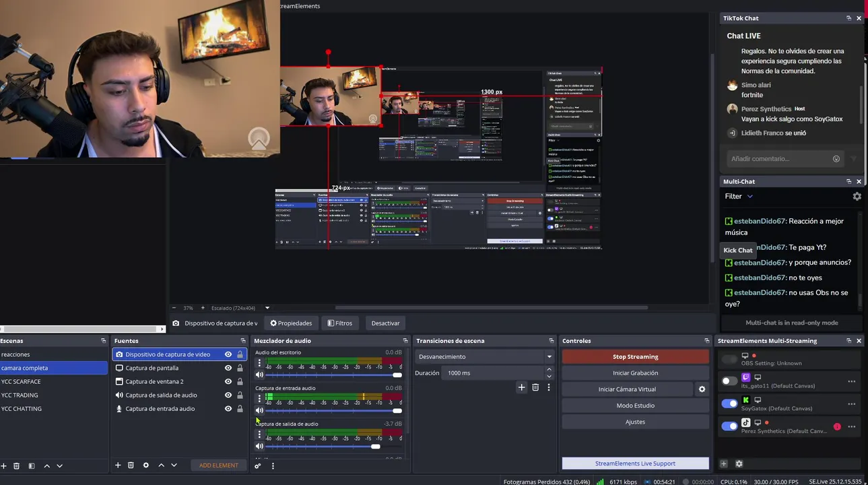The image size is (868, 485).
Task: Add a new source in Fuentes panel
Action: tap(118, 465)
